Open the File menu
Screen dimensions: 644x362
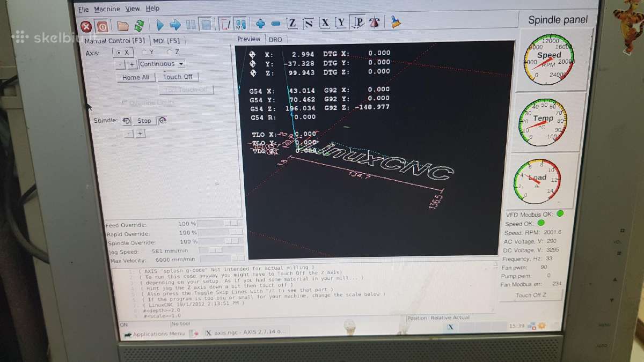83,10
